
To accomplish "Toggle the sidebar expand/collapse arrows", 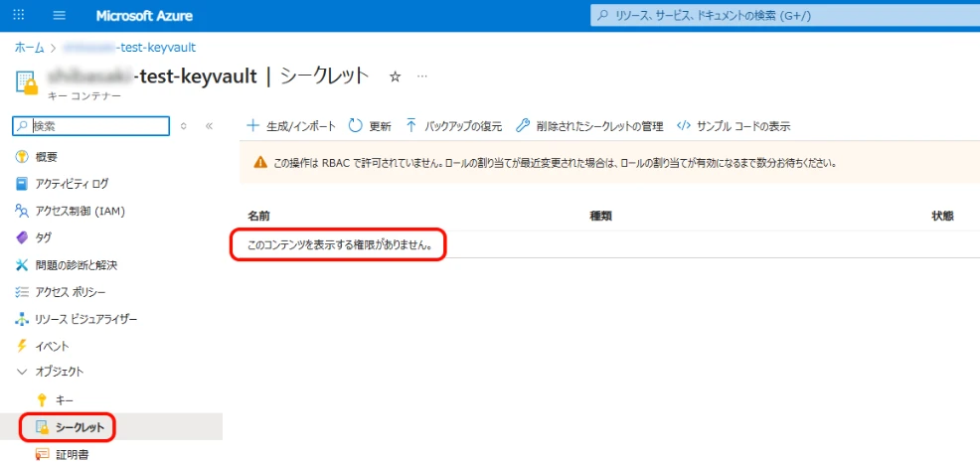I will point(183,126).
